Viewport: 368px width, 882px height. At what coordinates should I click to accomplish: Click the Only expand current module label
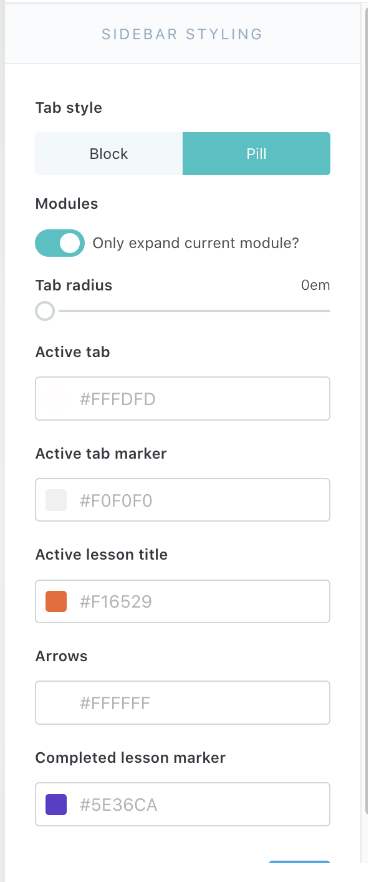coord(196,244)
